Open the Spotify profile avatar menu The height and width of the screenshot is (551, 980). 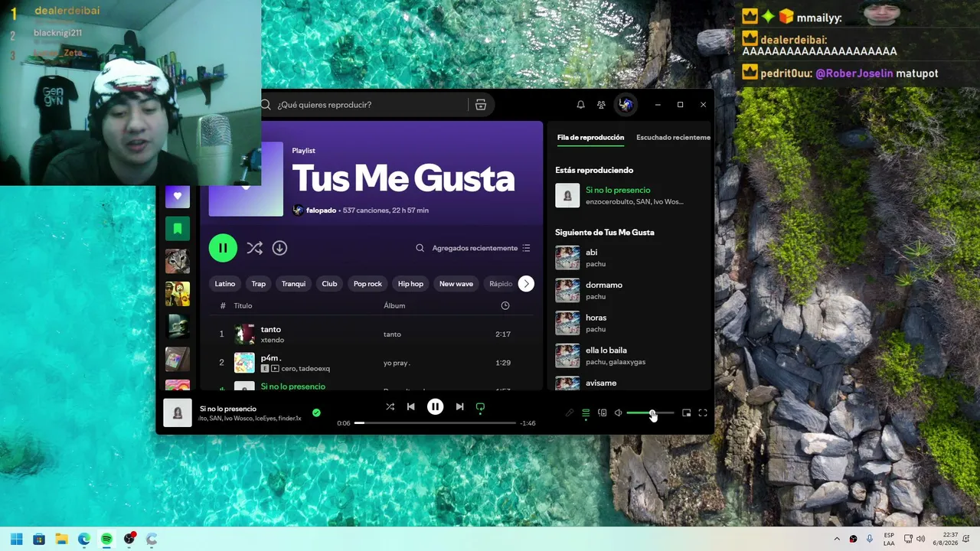point(626,105)
